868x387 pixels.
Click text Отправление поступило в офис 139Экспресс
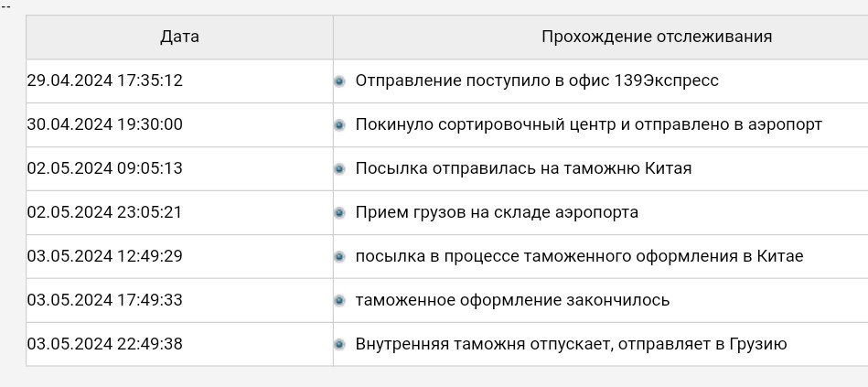click(x=537, y=81)
